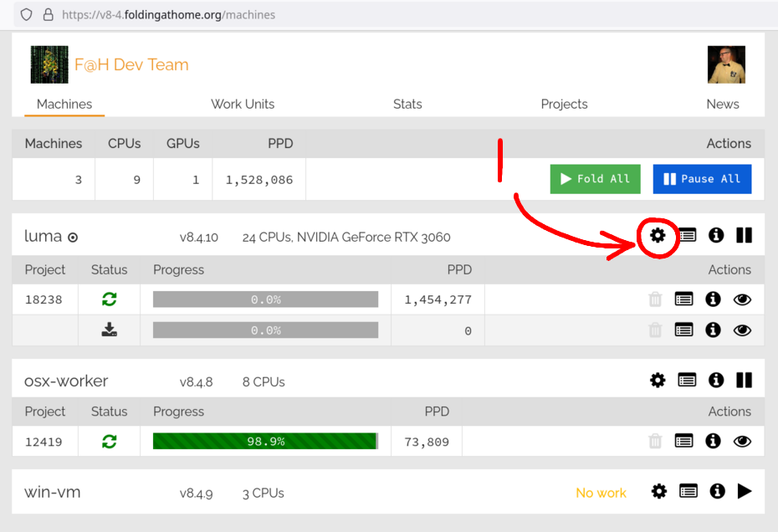The height and width of the screenshot is (532, 778).
Task: Open the Projects tab
Action: [x=564, y=105]
